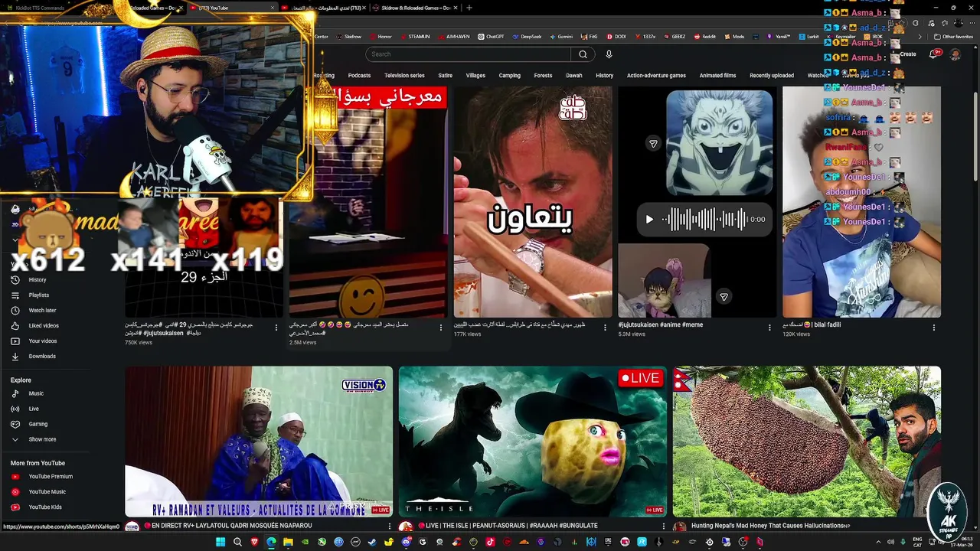Open Your videos in the sidebar

[x=43, y=341]
